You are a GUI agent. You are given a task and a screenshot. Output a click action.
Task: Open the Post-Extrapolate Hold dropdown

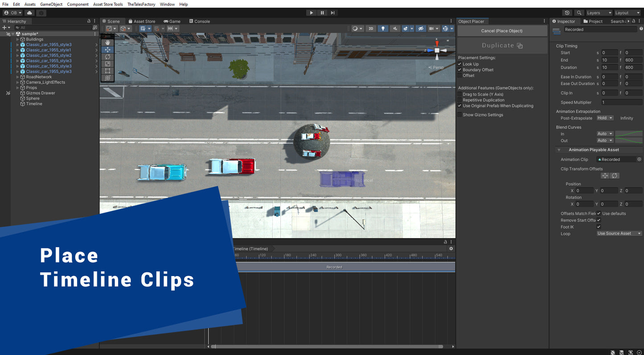pyautogui.click(x=605, y=118)
